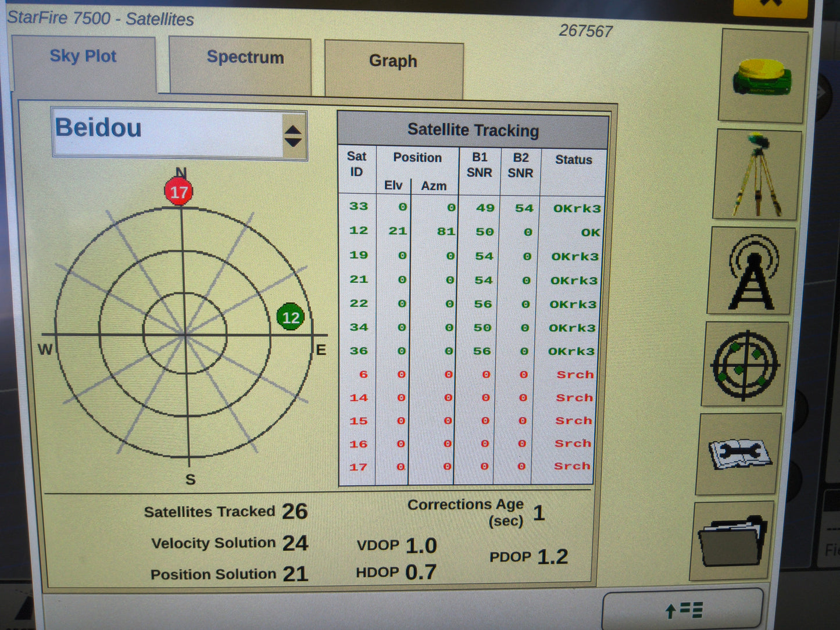Open the StarFire receiver icon
Screen dimensions: 840x630
[x=763, y=76]
